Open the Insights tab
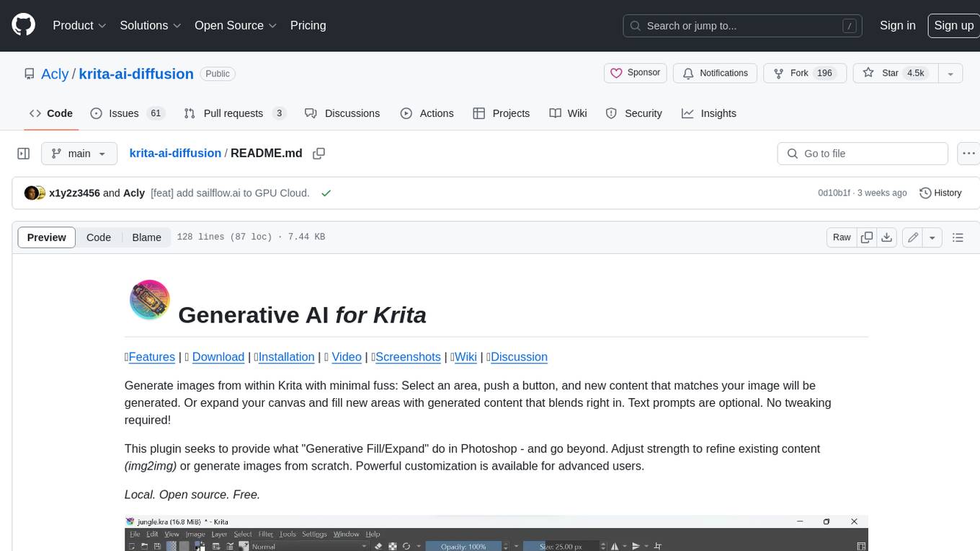The image size is (980, 551). [x=709, y=113]
